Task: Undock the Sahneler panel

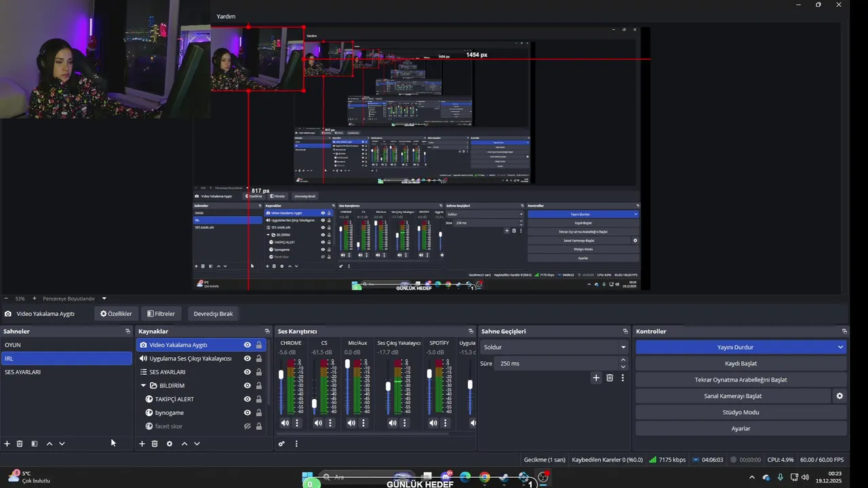Action: [x=127, y=331]
